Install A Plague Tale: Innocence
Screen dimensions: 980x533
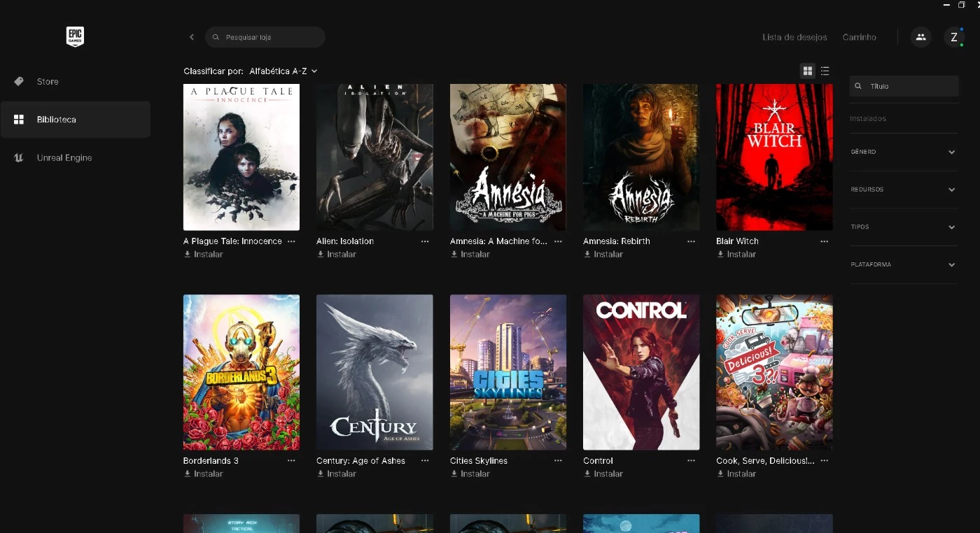[203, 255]
